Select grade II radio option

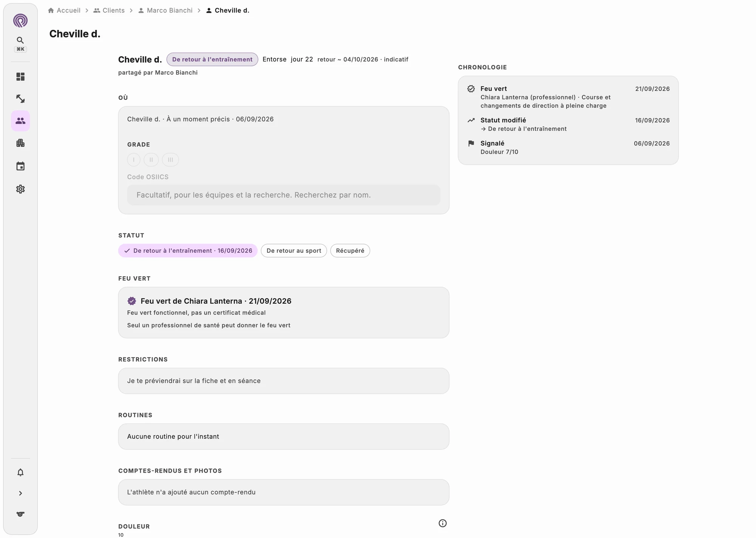coord(151,160)
